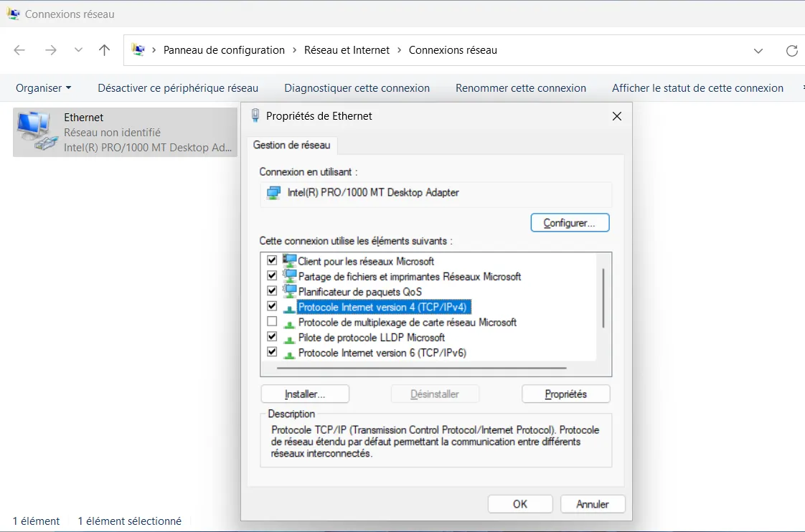
Task: Click Réseau et Internet in breadcrumb
Action: pyautogui.click(x=347, y=50)
